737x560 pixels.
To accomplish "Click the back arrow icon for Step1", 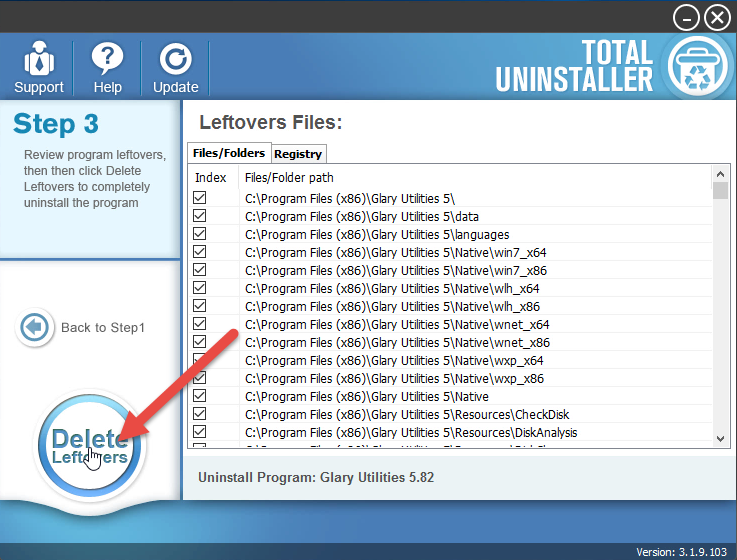I will pyautogui.click(x=35, y=328).
